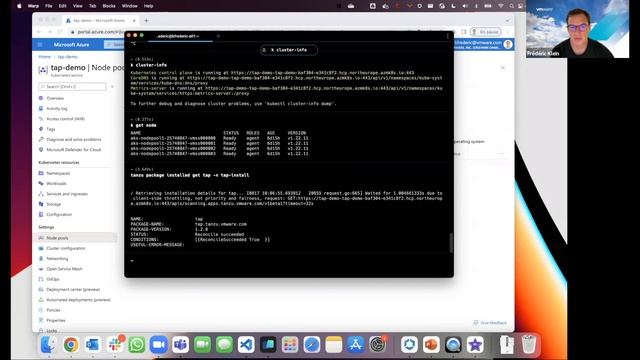
Task: Collapse the Azure resource sidebar menu
Action: pos(112,87)
